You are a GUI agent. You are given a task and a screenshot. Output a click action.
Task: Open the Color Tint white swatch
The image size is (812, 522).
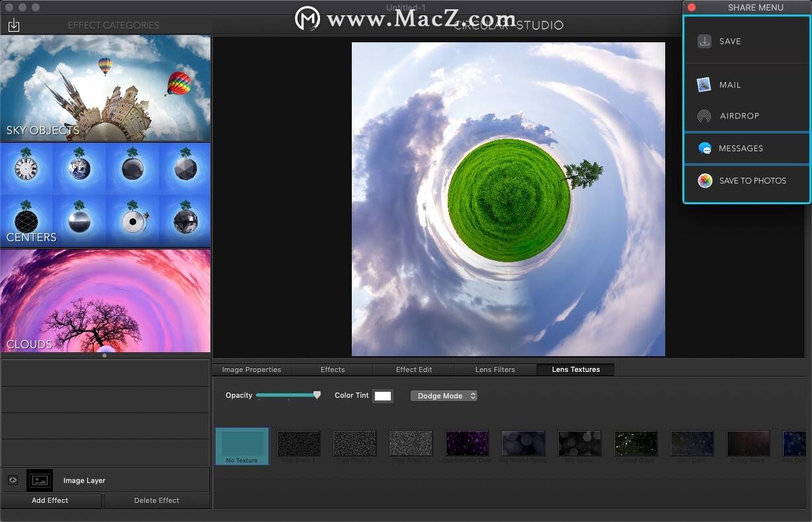tap(383, 396)
